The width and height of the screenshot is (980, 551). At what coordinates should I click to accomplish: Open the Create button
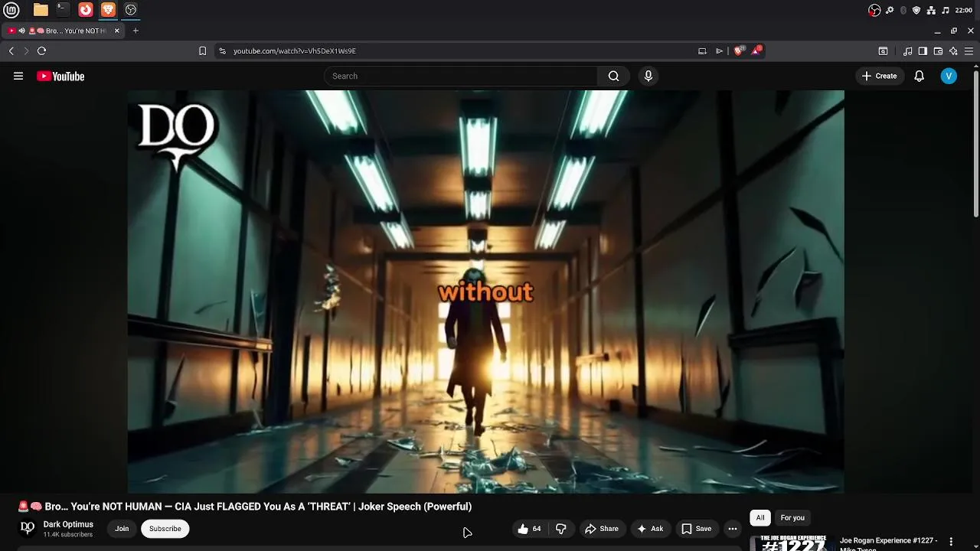[x=879, y=76]
